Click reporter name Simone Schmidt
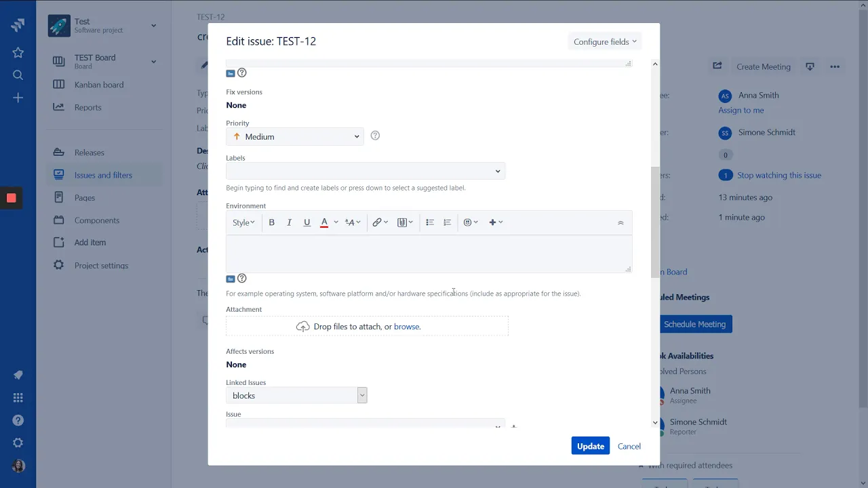Viewport: 868px width, 488px height. [x=766, y=133]
